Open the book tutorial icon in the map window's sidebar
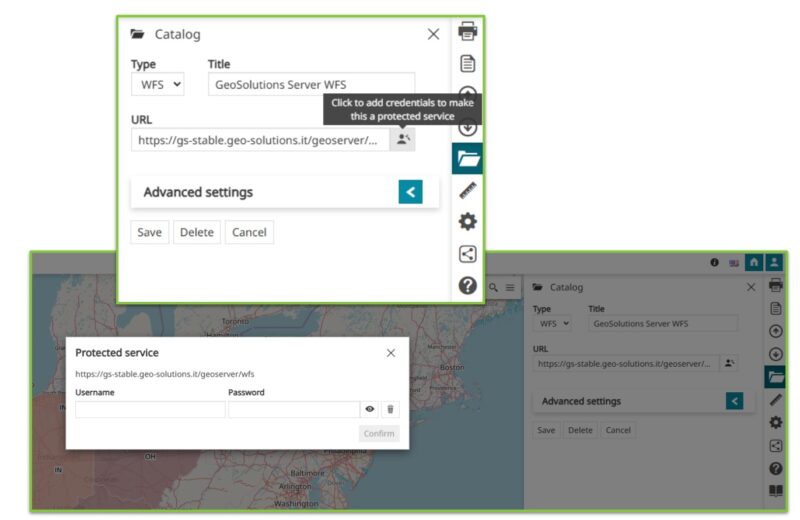This screenshot has width=800, height=520. (776, 491)
